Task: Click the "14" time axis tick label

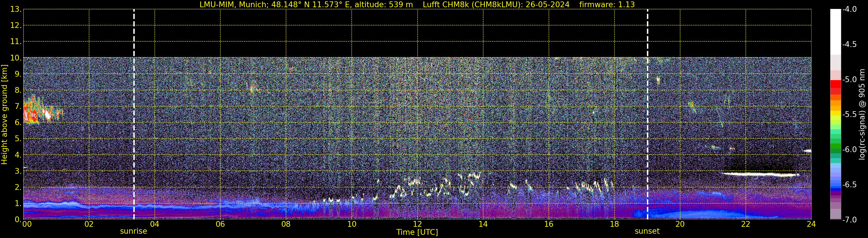Action: coord(483,224)
